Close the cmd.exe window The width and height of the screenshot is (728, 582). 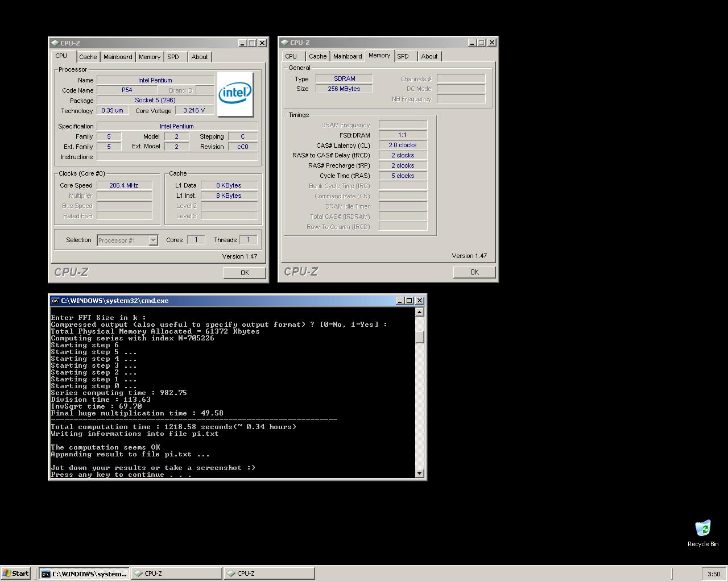(x=420, y=301)
